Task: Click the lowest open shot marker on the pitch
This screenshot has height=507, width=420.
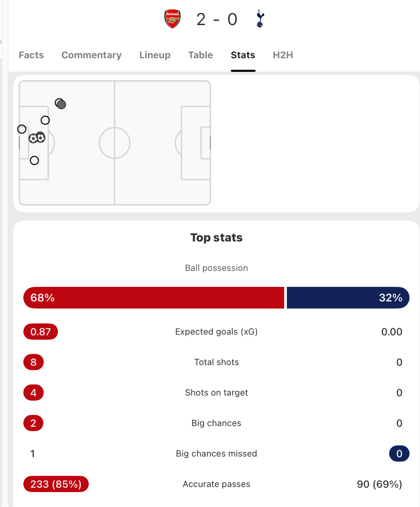Action: (x=34, y=161)
